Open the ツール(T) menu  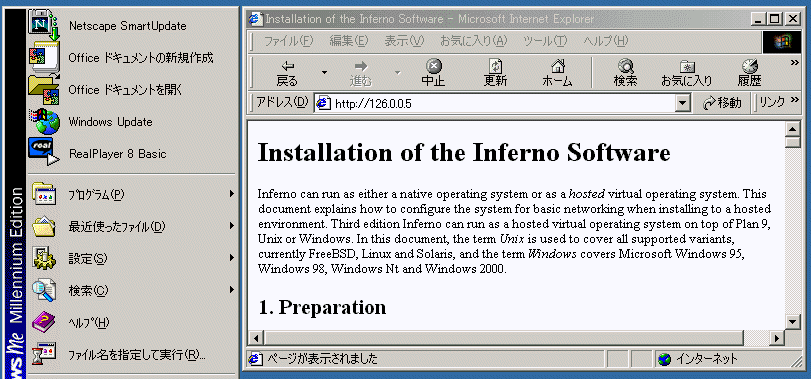pyautogui.click(x=545, y=41)
